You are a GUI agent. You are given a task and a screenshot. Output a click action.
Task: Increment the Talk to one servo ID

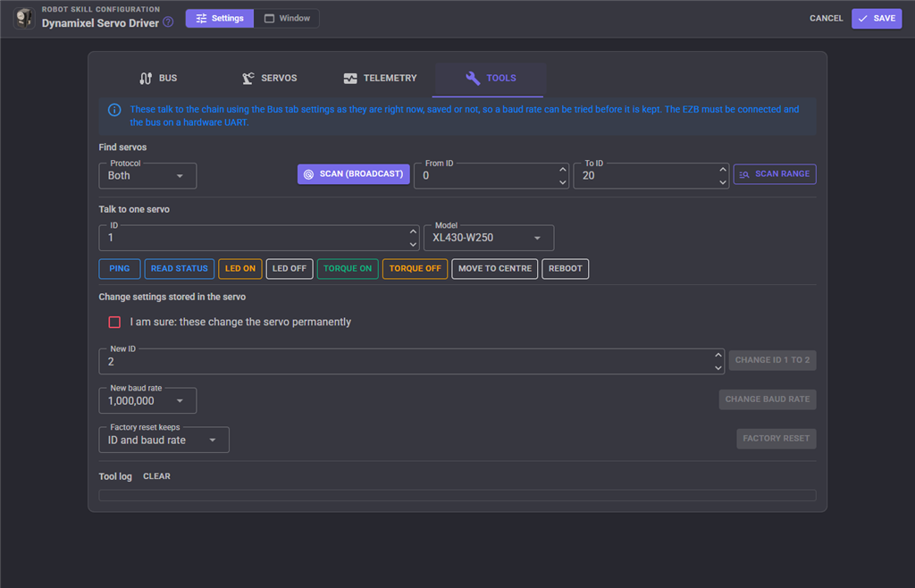[x=413, y=231]
